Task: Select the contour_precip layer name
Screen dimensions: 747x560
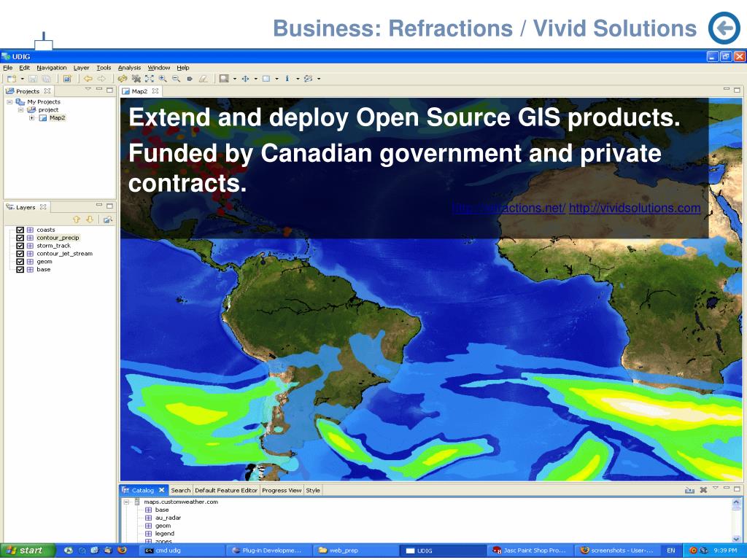Action: tap(58, 238)
